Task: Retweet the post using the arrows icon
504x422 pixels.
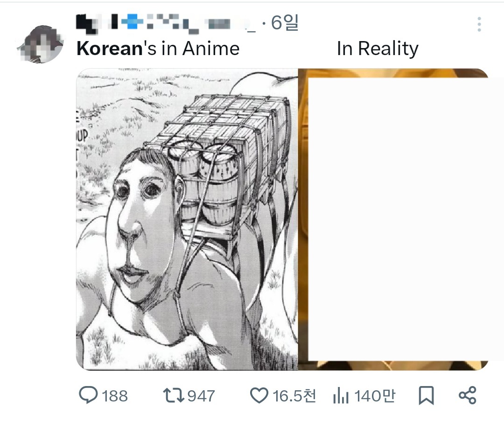Action: (x=173, y=396)
